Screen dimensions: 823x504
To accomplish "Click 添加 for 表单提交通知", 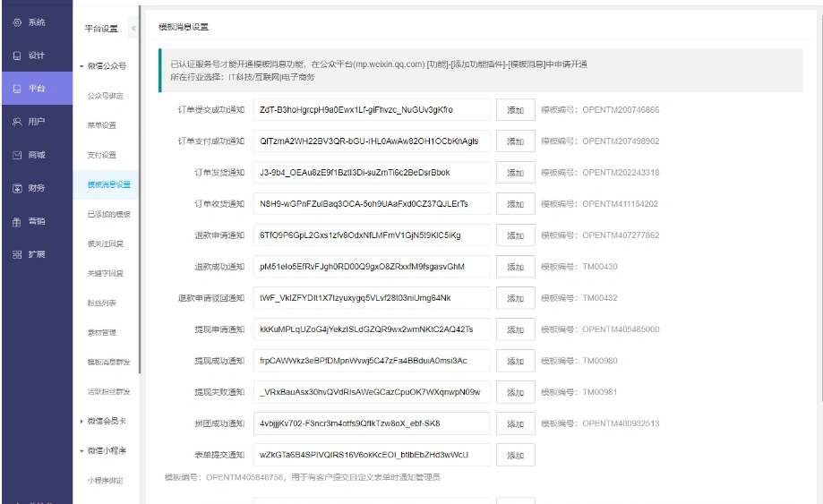I will tap(516, 456).
